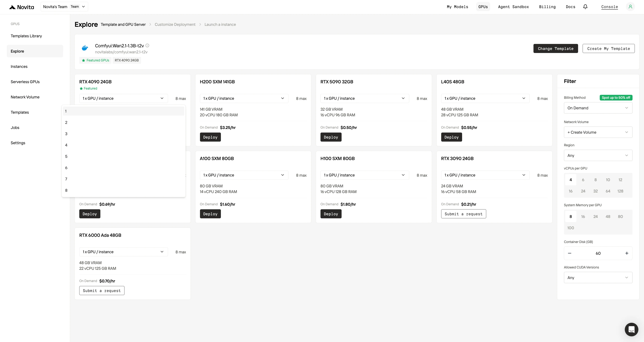Deploy the H200 SXM 141GB server
644x342 pixels.
(210, 137)
